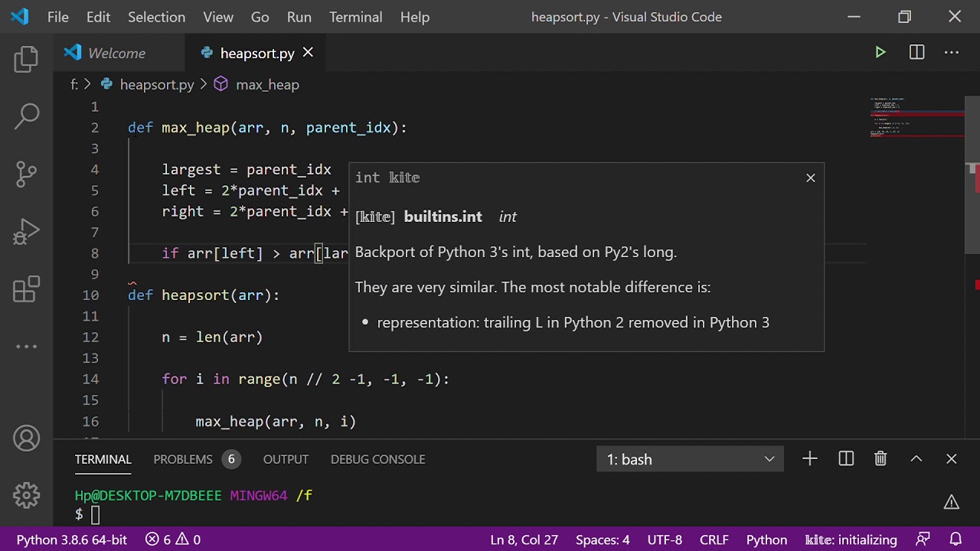The image size is (980, 551).
Task: Select the bash terminal dropdown
Action: (x=690, y=459)
